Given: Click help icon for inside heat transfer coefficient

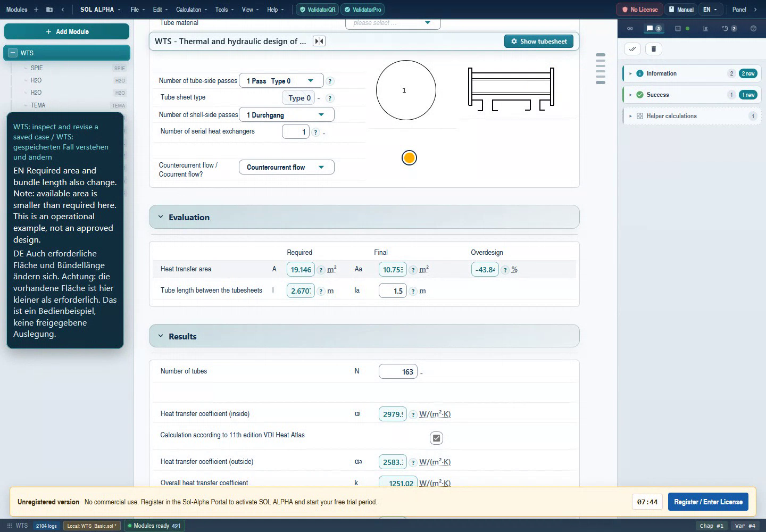Looking at the screenshot, I should pos(413,414).
